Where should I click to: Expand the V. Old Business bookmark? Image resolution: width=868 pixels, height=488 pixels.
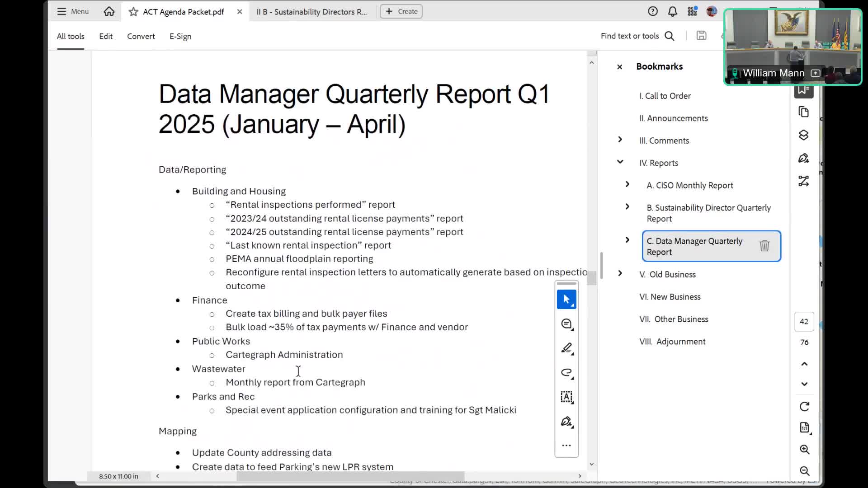(x=620, y=273)
